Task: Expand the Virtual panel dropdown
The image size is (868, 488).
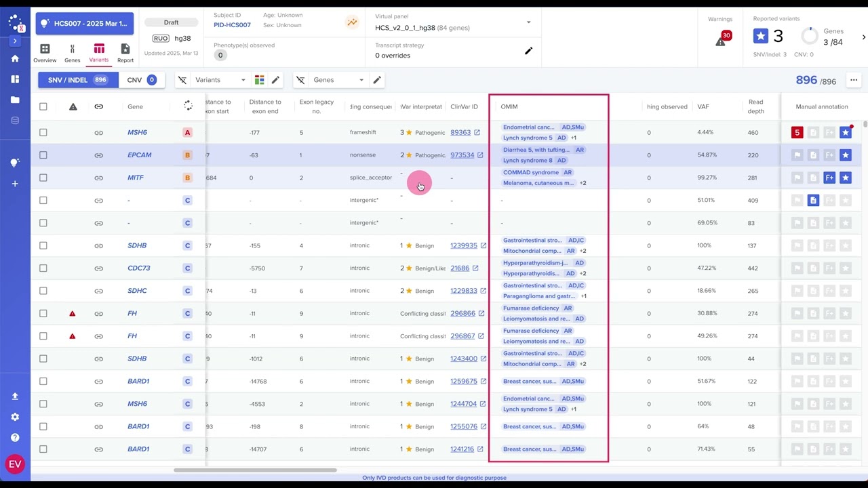Action: tap(529, 22)
